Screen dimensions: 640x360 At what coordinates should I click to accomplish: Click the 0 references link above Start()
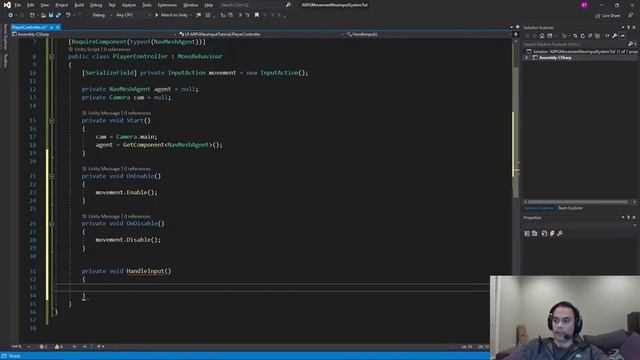pos(137,113)
